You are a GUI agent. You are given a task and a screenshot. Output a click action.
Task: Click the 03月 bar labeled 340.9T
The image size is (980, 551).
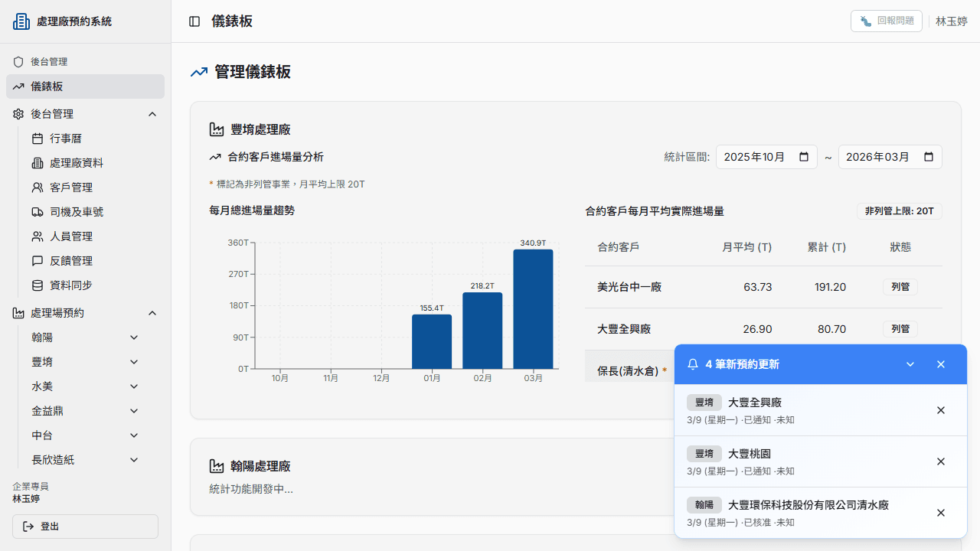[x=533, y=309]
